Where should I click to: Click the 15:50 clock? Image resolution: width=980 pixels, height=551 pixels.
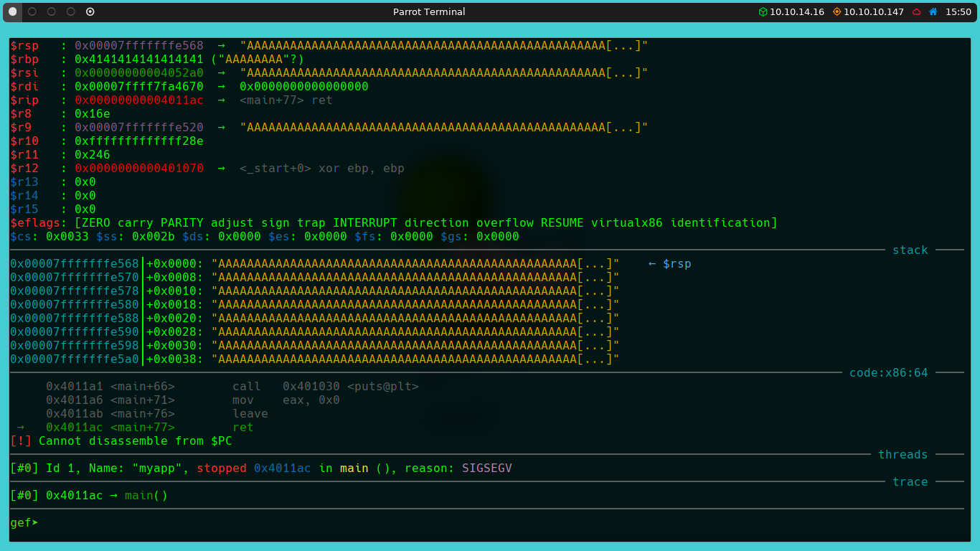958,12
